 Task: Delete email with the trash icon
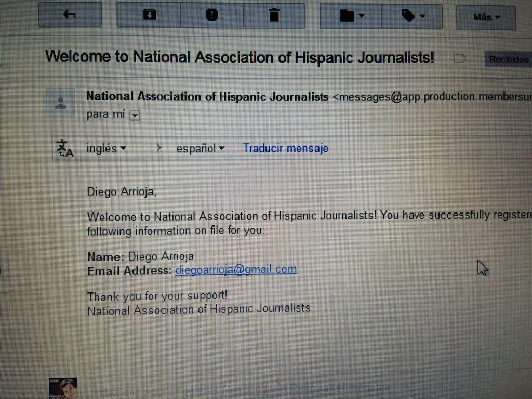[274, 16]
